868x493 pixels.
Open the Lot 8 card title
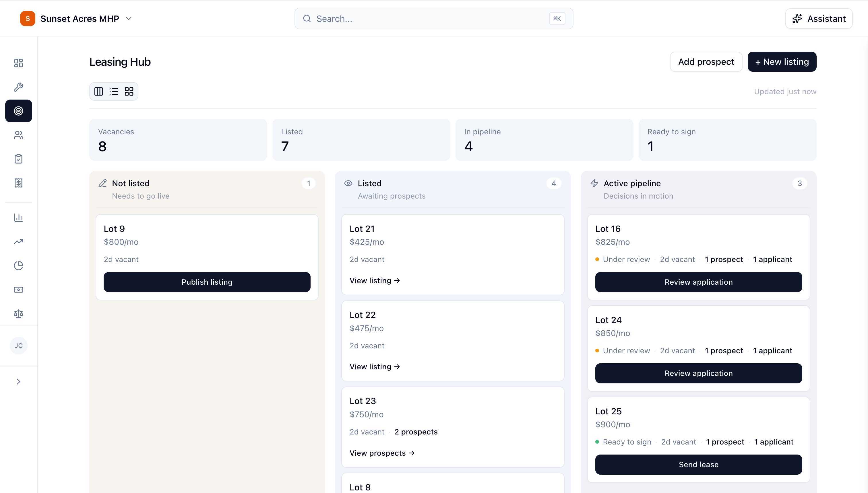tap(360, 487)
